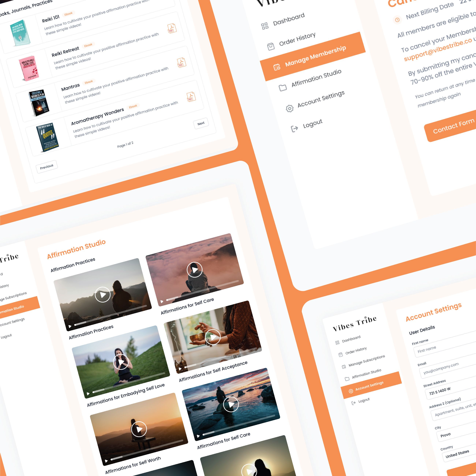Click Affirmation Studio folder icon in large sidebar

coord(283,88)
